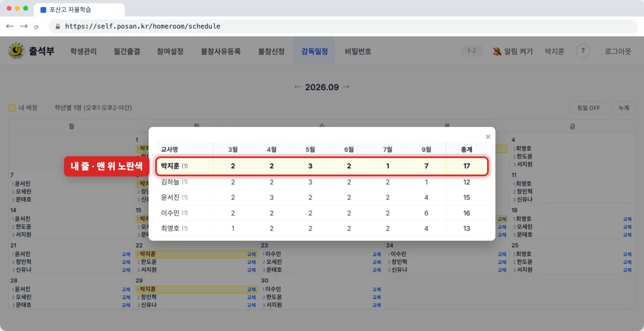Click 교체 beside 이수민 on the 24th
The width and height of the screenshot is (644, 331).
point(502,254)
